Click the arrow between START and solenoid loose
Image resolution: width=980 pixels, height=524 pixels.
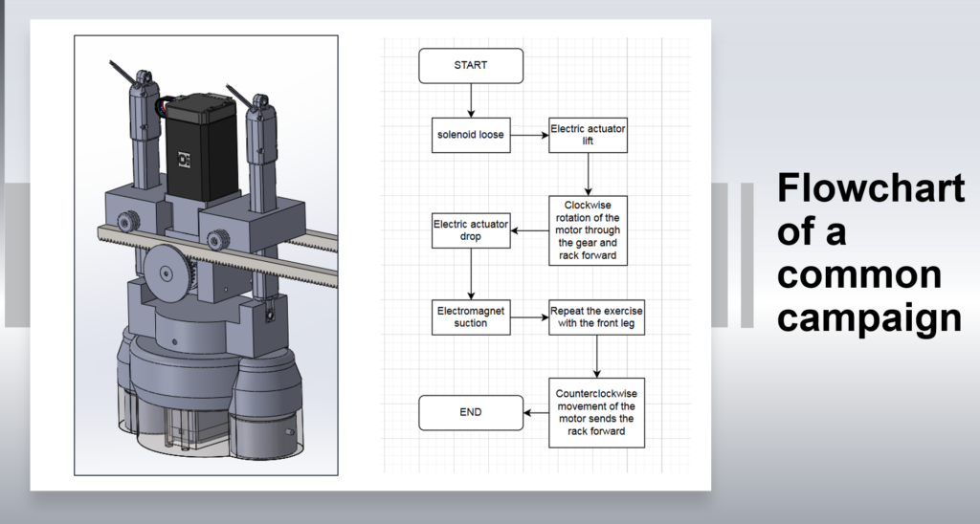(x=471, y=100)
